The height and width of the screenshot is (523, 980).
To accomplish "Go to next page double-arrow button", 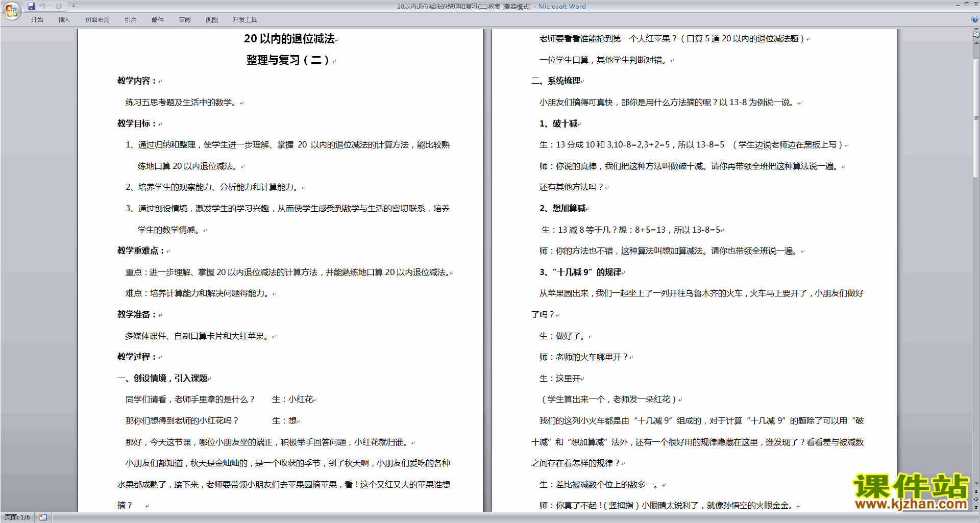I will coord(976,507).
